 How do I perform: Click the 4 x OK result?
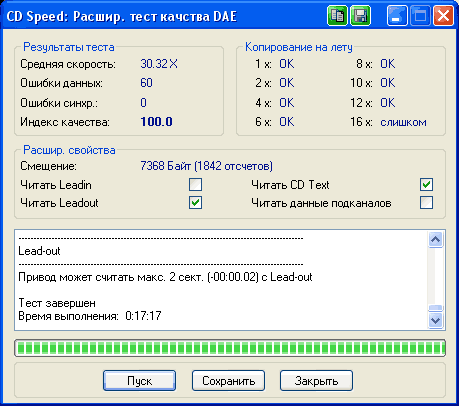click(287, 102)
